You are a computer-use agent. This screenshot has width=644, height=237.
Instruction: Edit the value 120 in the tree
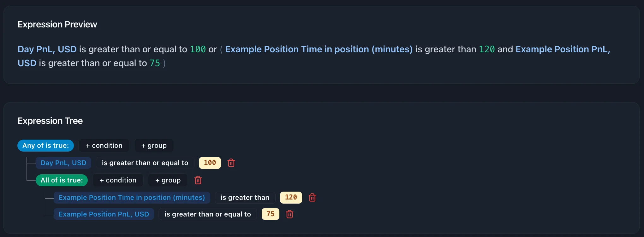pos(291,198)
